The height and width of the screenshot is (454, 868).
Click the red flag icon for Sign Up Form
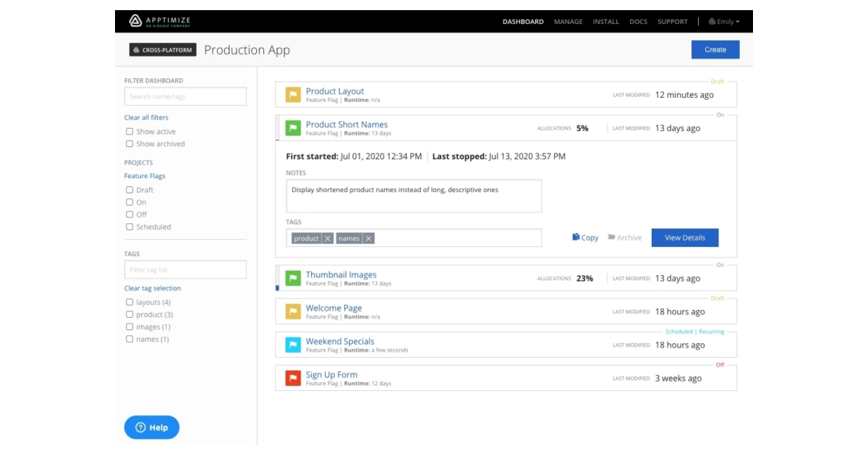(x=293, y=378)
